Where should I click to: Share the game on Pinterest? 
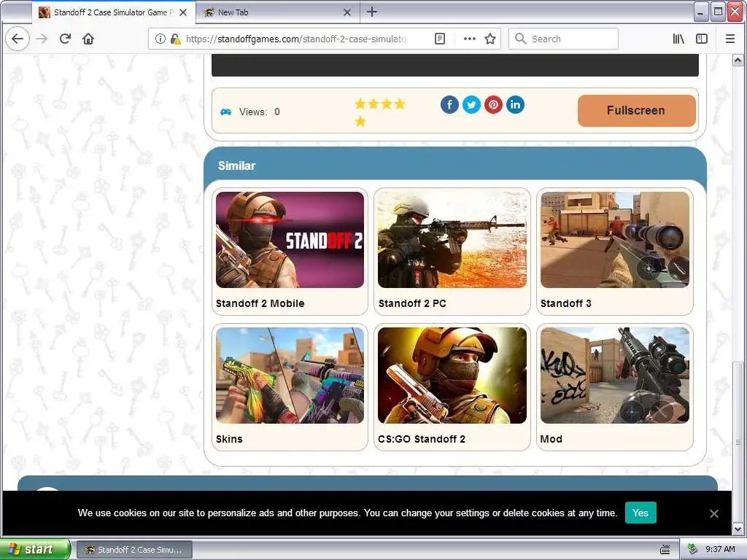493,104
